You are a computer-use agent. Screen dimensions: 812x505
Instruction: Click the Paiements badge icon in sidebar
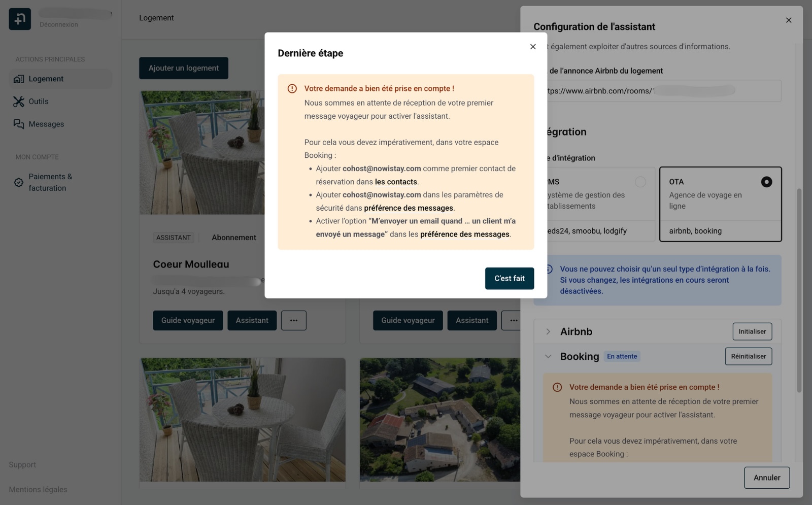19,182
